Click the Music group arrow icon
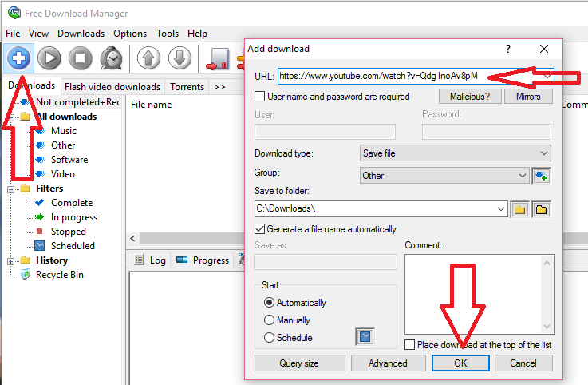This screenshot has width=588, height=385. tap(41, 131)
